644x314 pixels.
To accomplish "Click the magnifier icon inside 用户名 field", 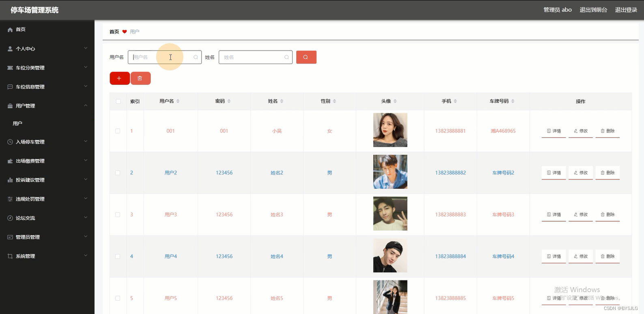I will click(x=196, y=57).
